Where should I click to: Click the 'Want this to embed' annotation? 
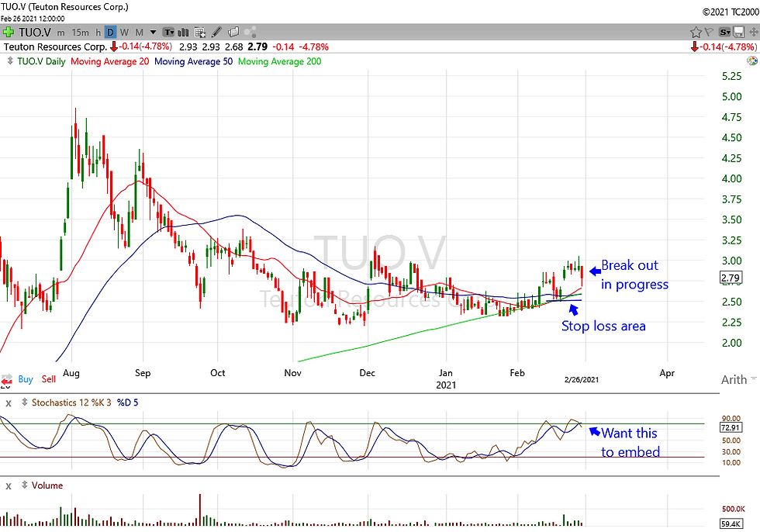[630, 442]
